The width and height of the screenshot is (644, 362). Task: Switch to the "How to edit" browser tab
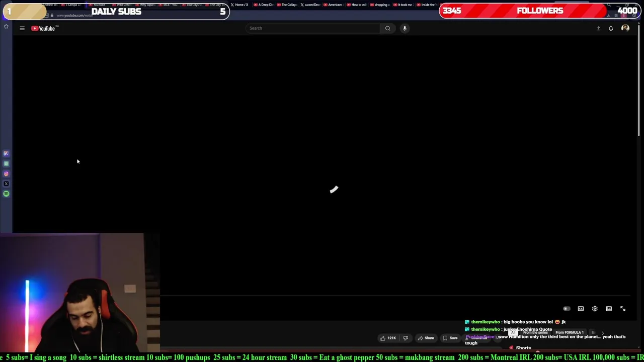(x=357, y=5)
